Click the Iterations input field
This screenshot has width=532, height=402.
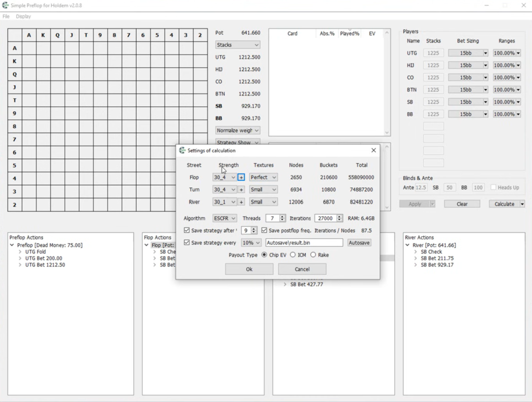point(325,218)
